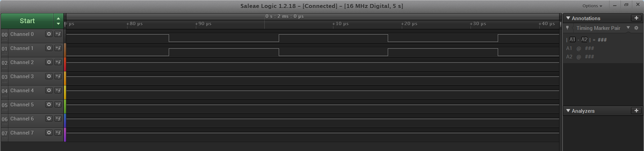Open the Options menu
Image resolution: width=644 pixels, height=151 pixels.
(x=592, y=6)
